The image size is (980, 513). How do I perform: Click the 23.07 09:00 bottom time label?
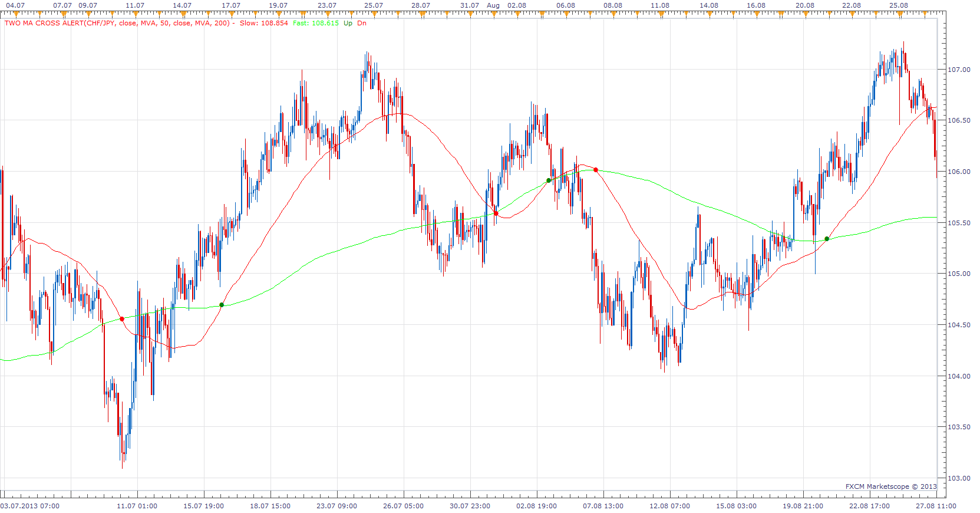337,506
